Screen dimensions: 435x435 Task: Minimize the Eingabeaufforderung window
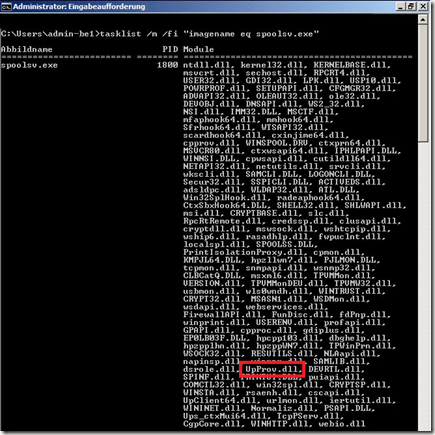pos(401,6)
